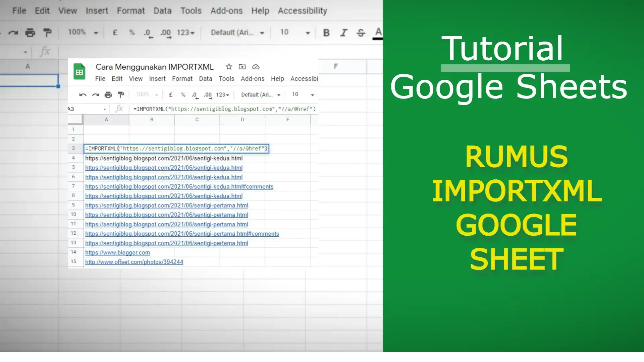Open the sentigi-pertama.html#comments link in row 12

182,234
